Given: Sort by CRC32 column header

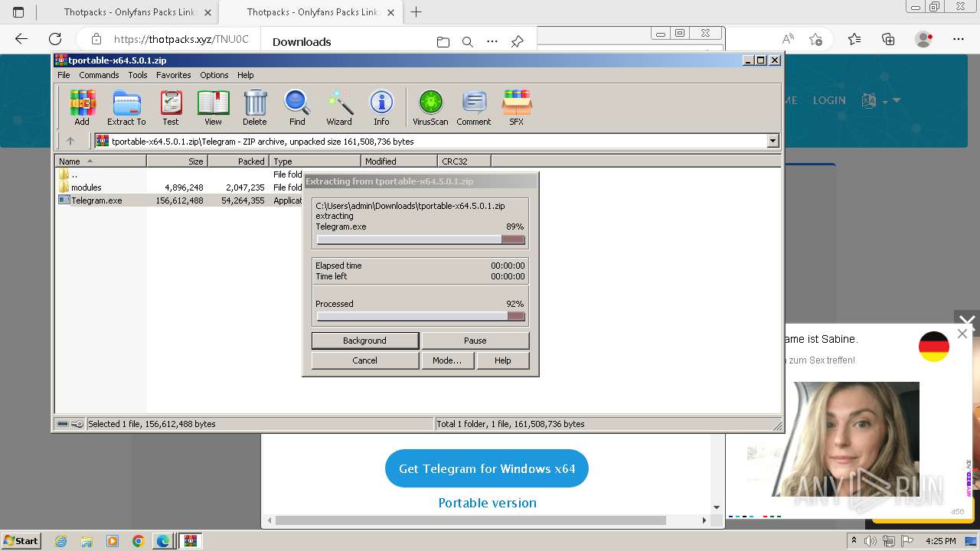Looking at the screenshot, I should (x=464, y=161).
